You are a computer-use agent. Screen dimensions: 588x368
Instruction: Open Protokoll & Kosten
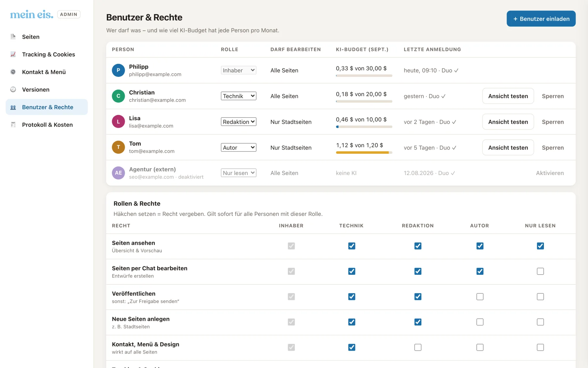click(x=47, y=125)
